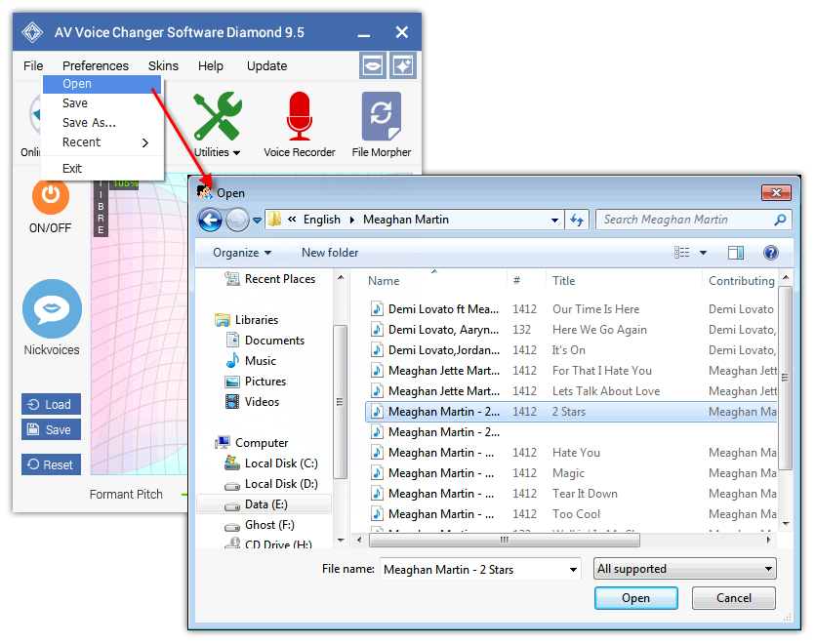Expand the File name combo box arrow
Screen dimensions: 815x644
coord(573,570)
